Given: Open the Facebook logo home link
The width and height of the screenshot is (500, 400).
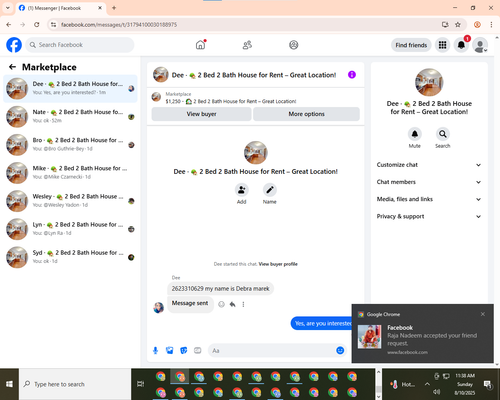Looking at the screenshot, I should 14,45.
